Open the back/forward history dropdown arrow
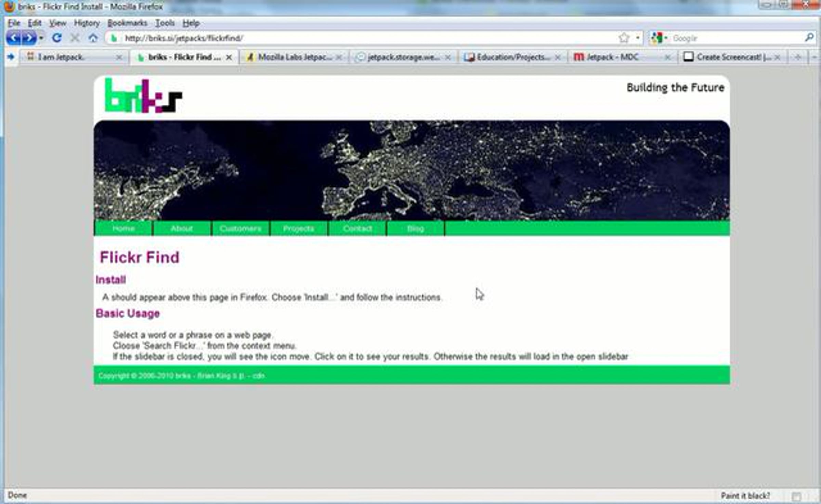821x504 pixels. coord(41,38)
